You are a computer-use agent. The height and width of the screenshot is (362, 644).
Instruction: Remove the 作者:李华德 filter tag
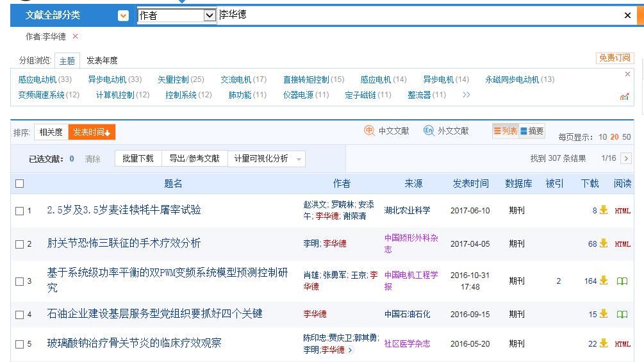pos(75,37)
